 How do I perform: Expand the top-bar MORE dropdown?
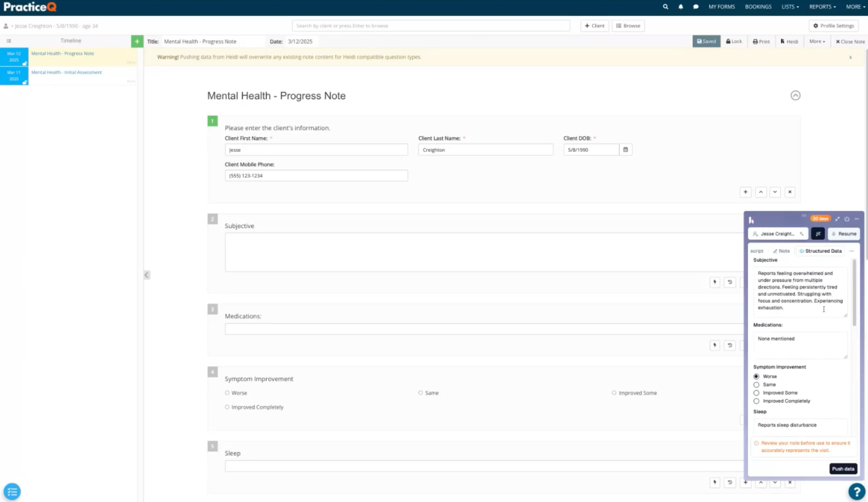[855, 7]
